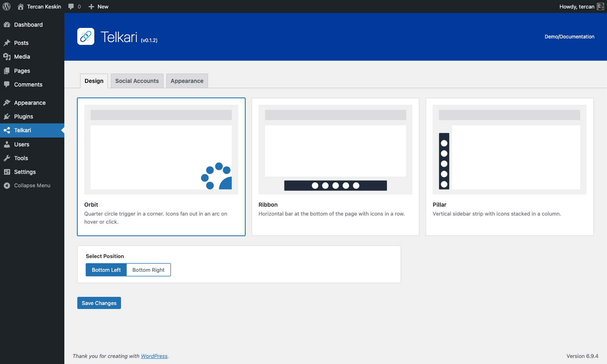Open the Comments section from the sidebar

click(28, 85)
